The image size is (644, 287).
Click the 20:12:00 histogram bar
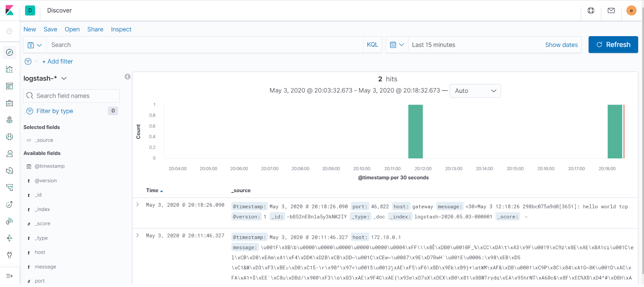point(415,131)
